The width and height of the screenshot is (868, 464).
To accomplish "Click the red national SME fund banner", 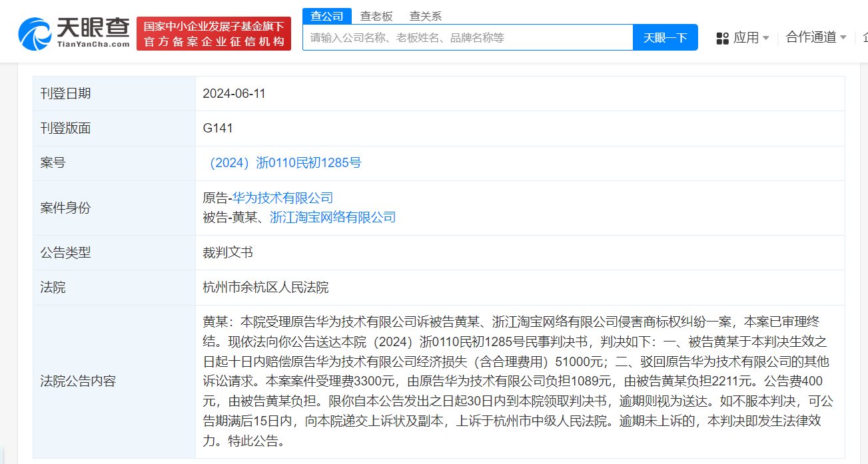I will (214, 33).
